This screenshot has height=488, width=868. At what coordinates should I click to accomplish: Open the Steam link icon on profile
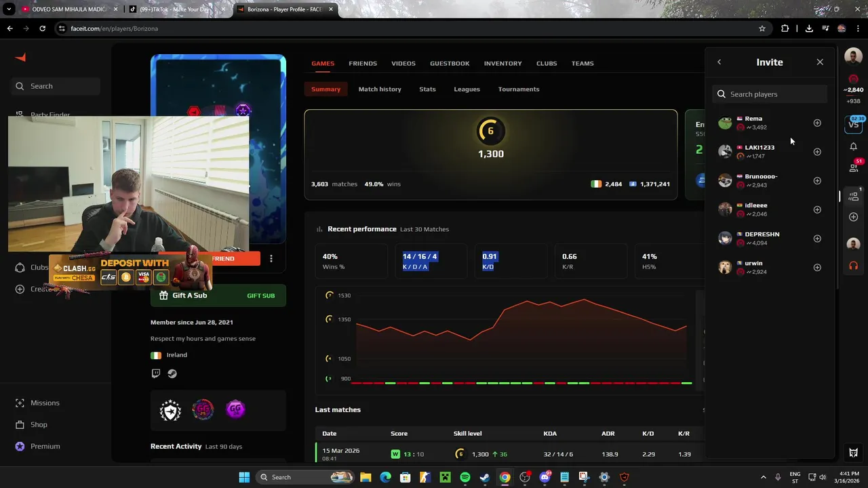(x=172, y=373)
